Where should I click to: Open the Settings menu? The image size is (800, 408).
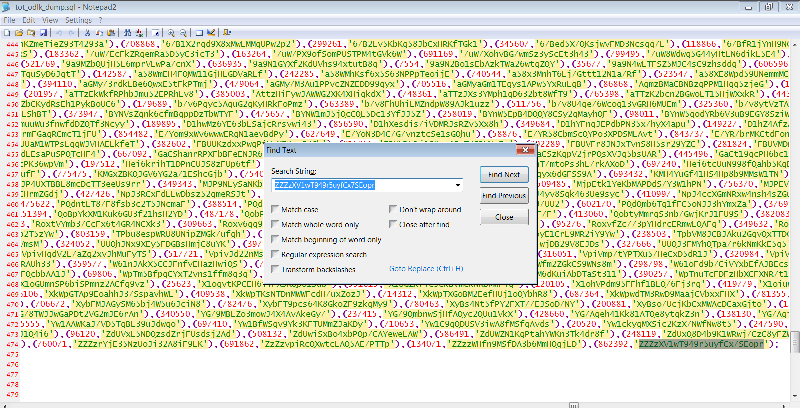point(78,20)
